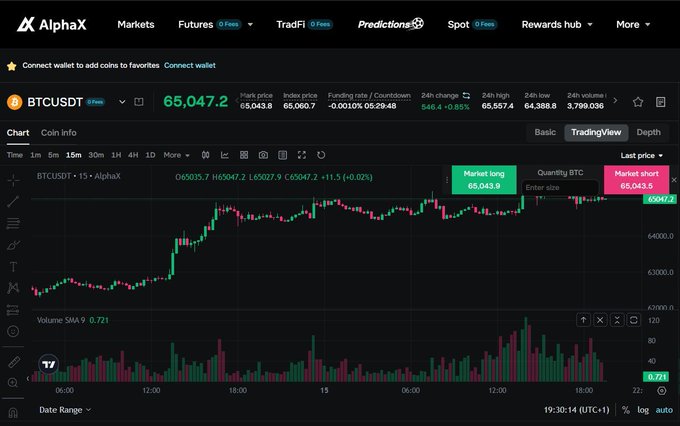The height and width of the screenshot is (426, 680).
Task: Add BTCUSDT to favorites with star
Action: 638,102
